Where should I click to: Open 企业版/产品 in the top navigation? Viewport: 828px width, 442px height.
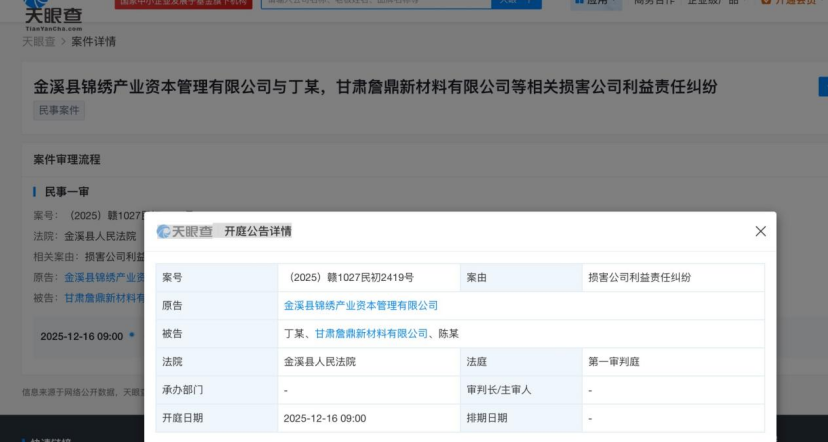click(x=711, y=3)
